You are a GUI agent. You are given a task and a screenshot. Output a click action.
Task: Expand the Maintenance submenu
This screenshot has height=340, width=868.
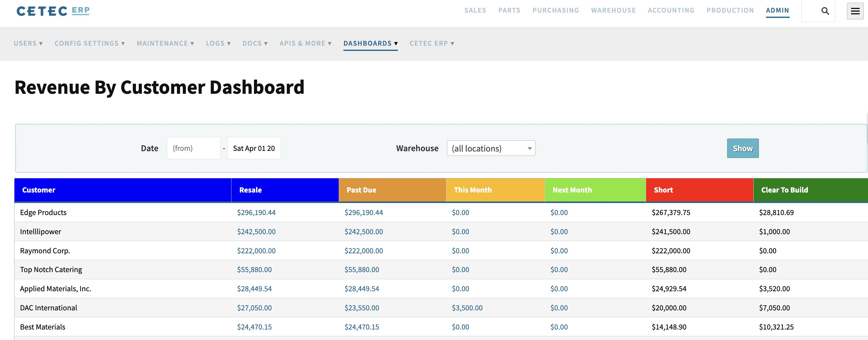pos(165,44)
